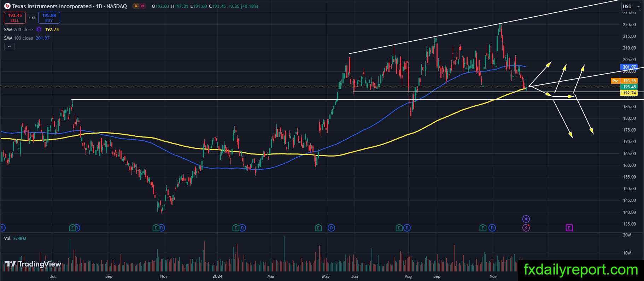
Task: Open the July 2024 earnings E marker
Action: [x=399, y=228]
